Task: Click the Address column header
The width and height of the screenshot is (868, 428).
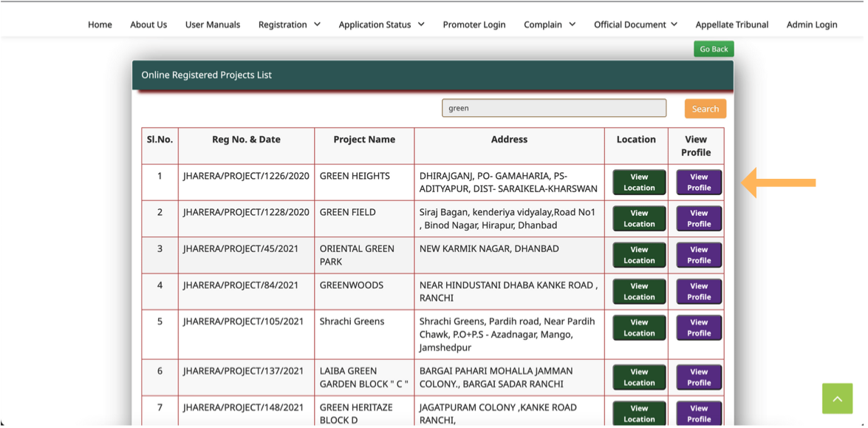Action: click(509, 140)
